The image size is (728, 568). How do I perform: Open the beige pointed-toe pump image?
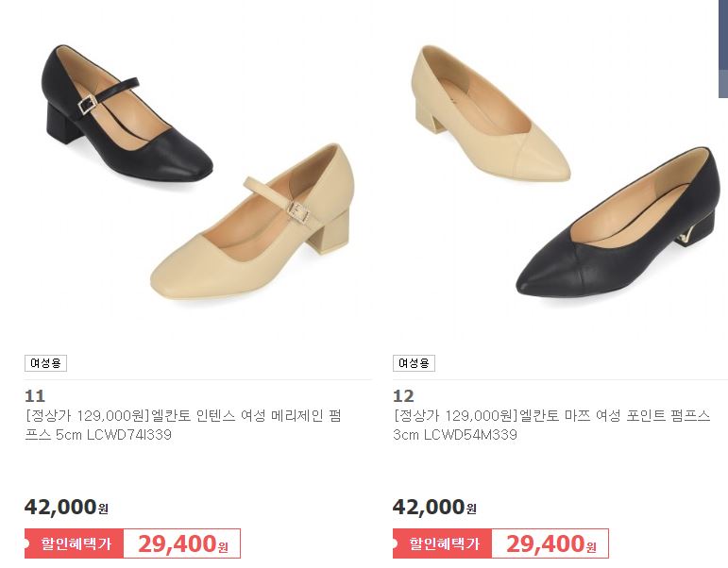(490, 113)
